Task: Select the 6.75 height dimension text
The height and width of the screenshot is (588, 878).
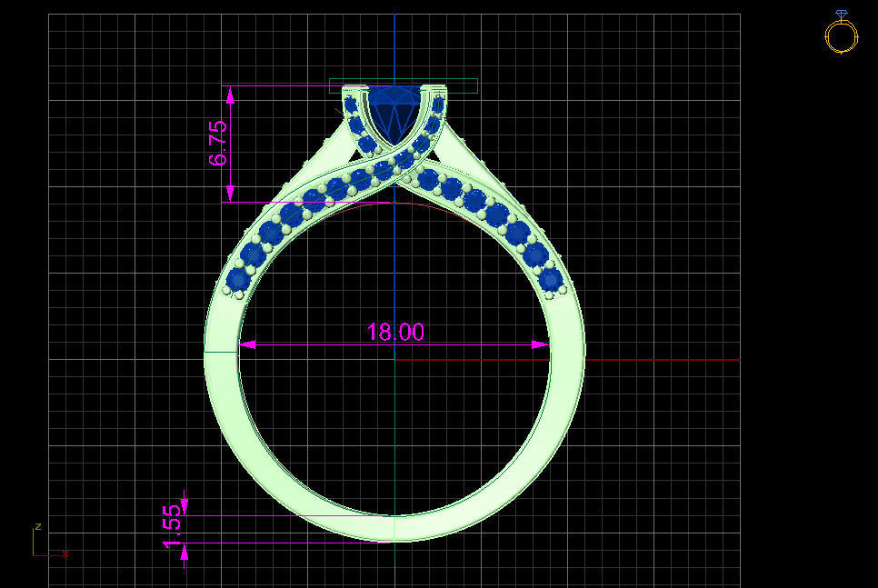Action: click(218, 143)
